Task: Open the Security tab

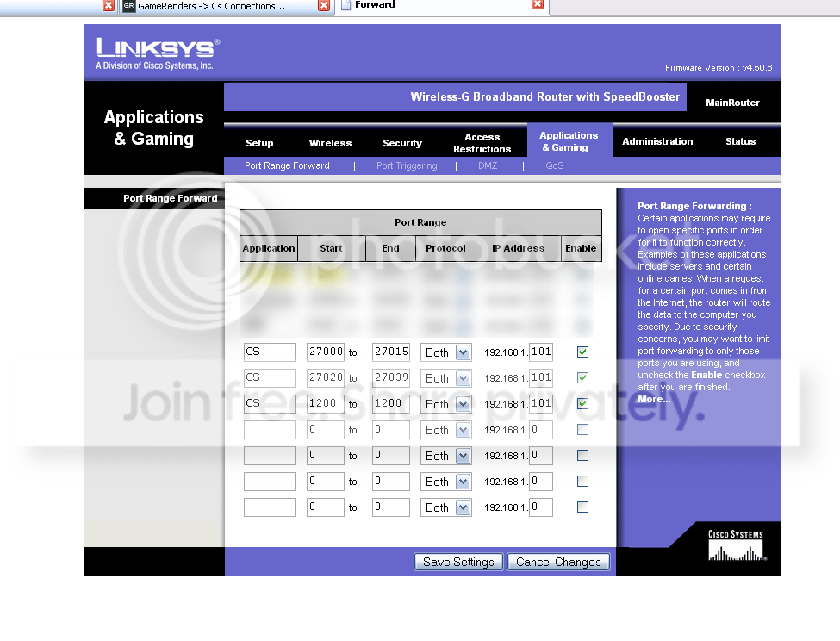Action: (x=401, y=143)
